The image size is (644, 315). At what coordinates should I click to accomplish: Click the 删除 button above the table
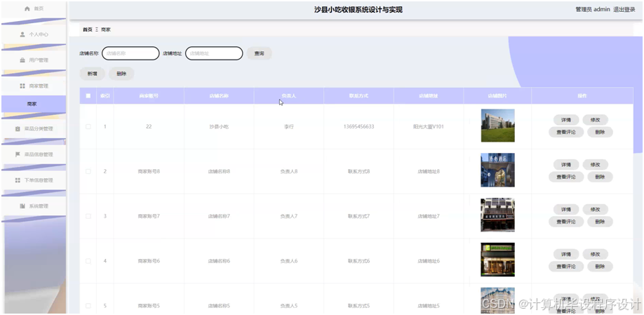[x=121, y=74]
